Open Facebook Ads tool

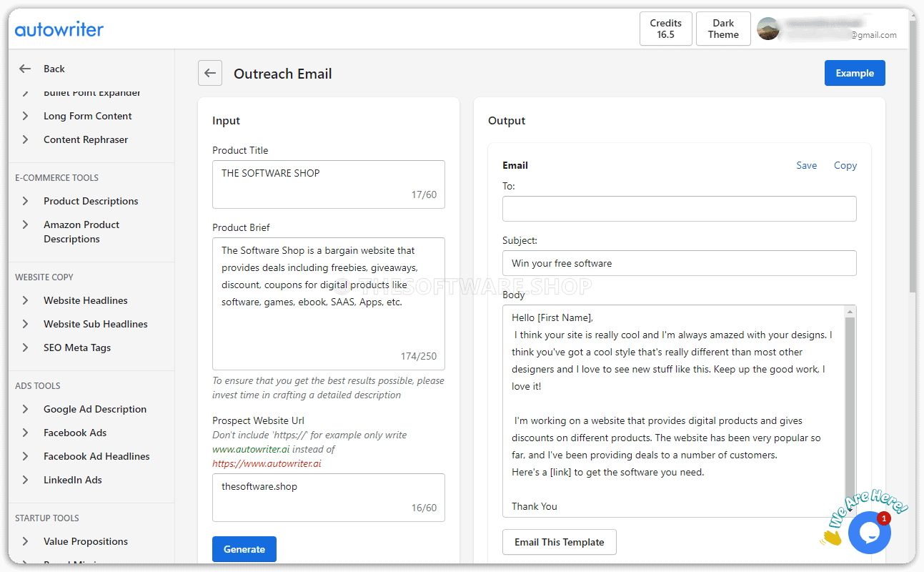coord(75,433)
